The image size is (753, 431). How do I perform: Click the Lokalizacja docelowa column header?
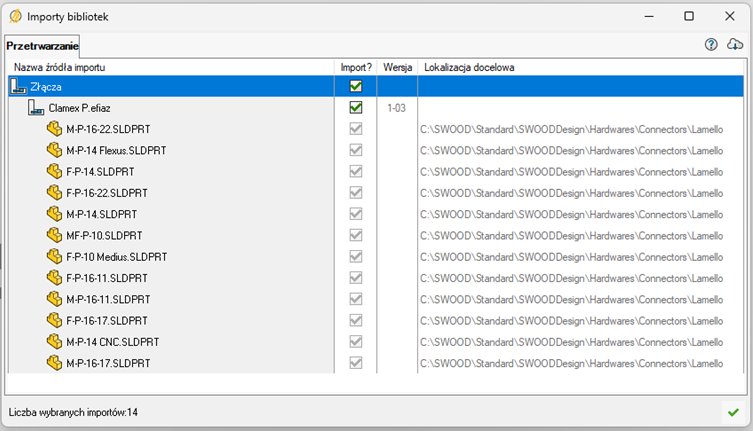tap(469, 67)
